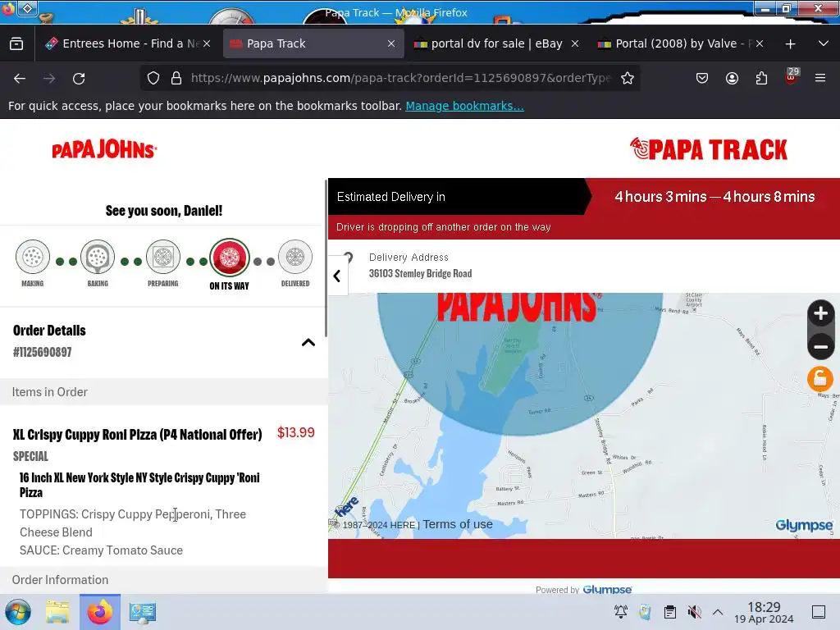
Task: Click the notifications bell tray icon
Action: 621,612
